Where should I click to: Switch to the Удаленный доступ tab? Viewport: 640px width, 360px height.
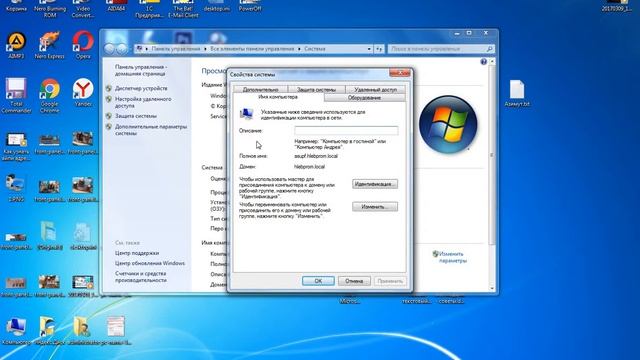376,89
